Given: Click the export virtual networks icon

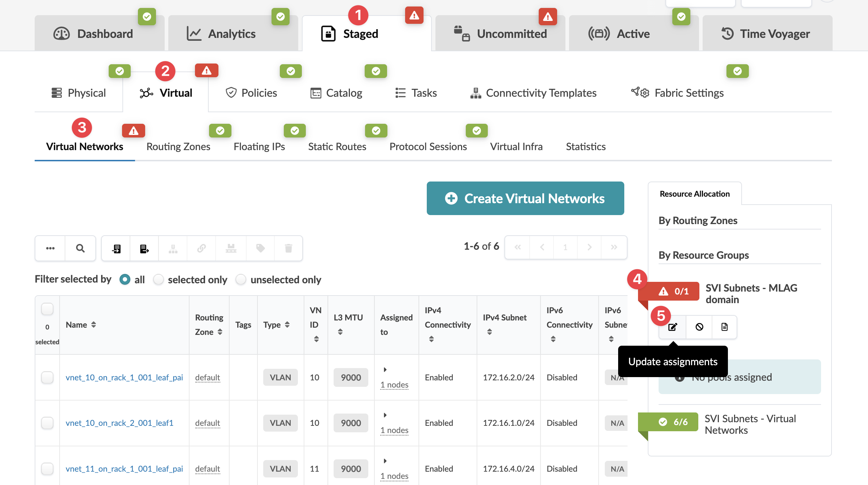Looking at the screenshot, I should (144, 248).
